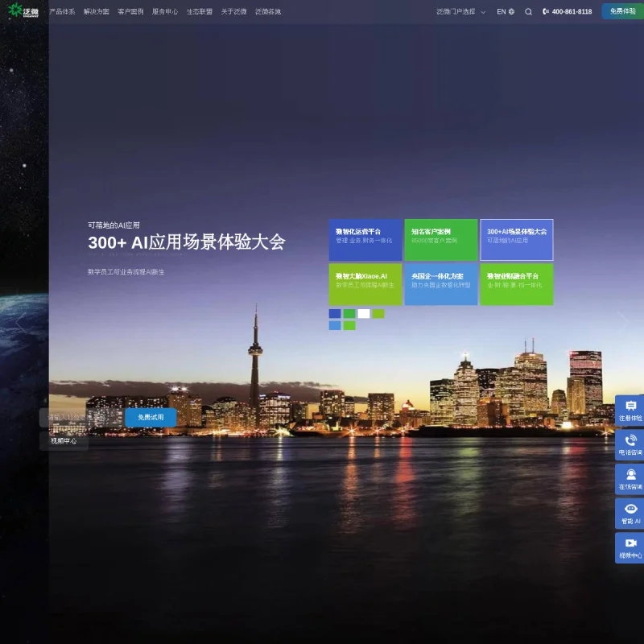Open 客户案例 menu
The image size is (644, 644).
coord(130,11)
